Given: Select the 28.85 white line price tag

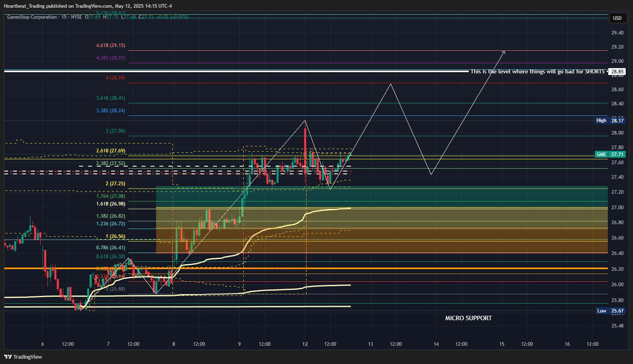Looking at the screenshot, I should tap(617, 72).
